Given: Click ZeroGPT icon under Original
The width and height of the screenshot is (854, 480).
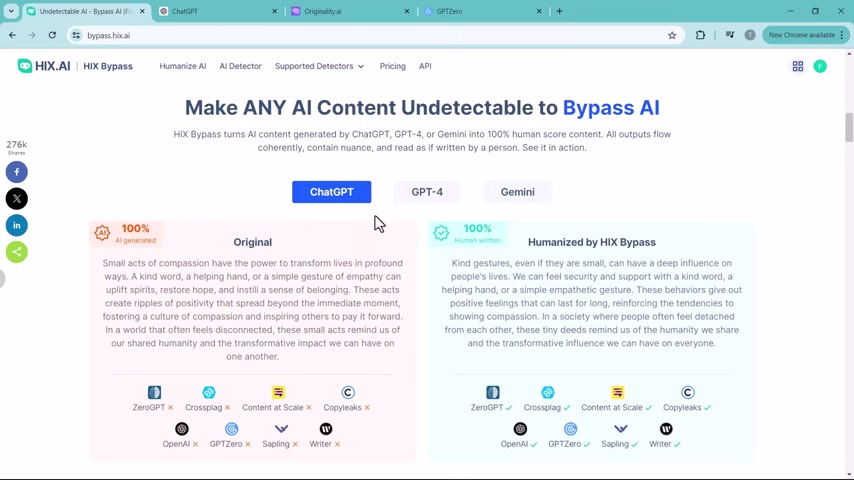Looking at the screenshot, I should [x=154, y=392].
